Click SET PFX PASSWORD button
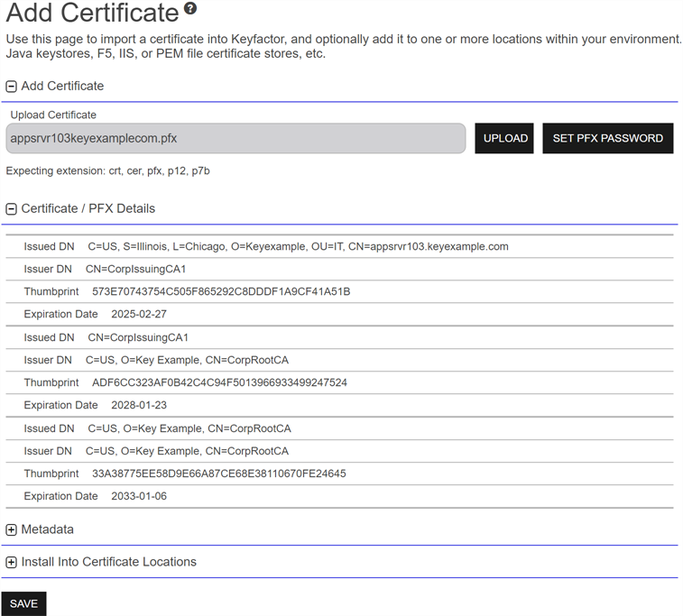 click(607, 139)
